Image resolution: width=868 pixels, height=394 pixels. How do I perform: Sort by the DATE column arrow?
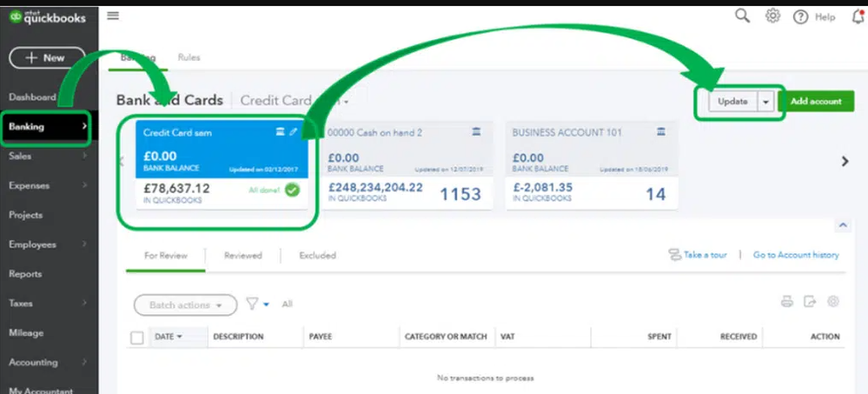tap(179, 337)
